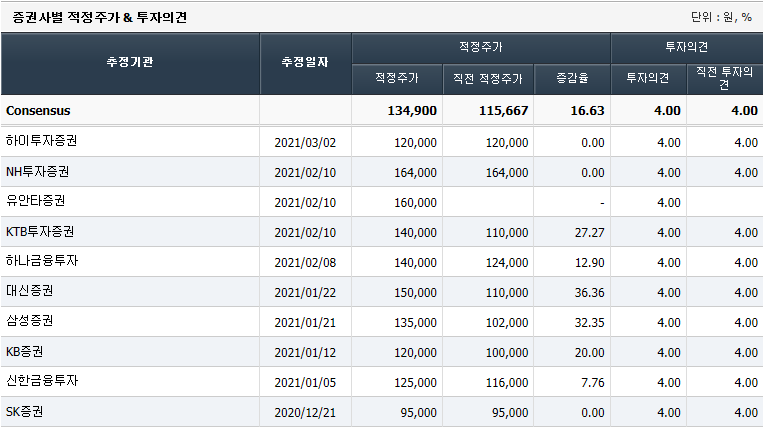Click the 직전 적정주가 sub-header

click(488, 79)
